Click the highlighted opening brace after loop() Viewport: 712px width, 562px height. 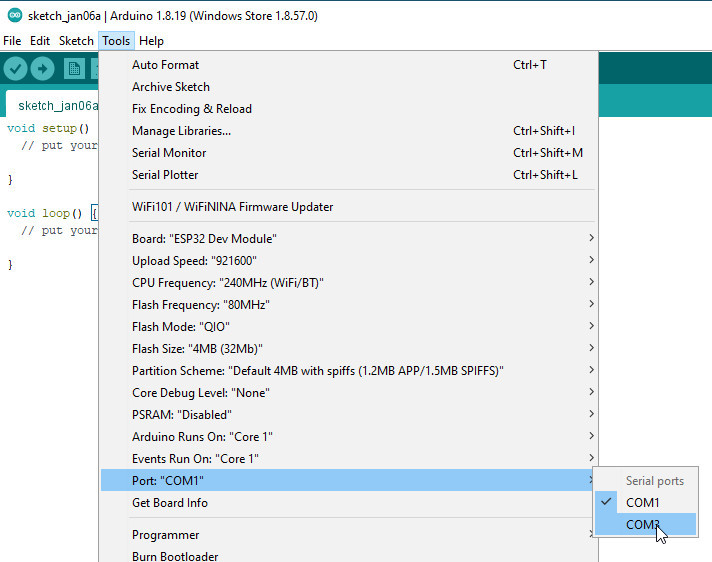click(x=94, y=213)
